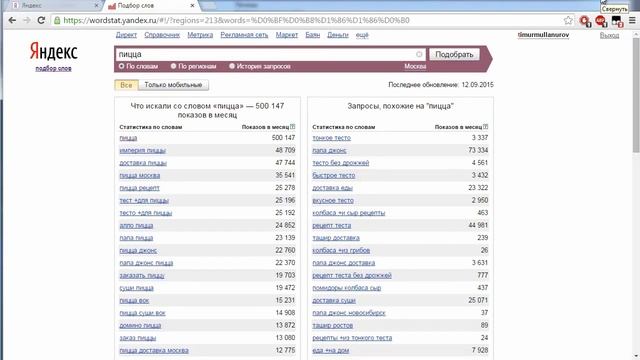Open the ташир доставка similar query
640x360 pixels.
tap(336, 238)
